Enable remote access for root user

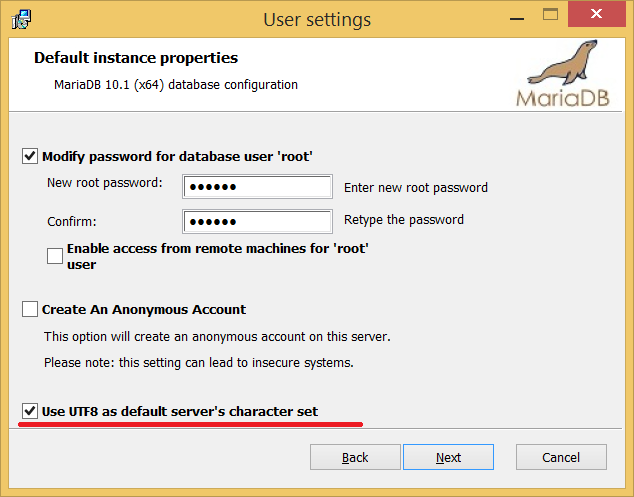(55, 257)
